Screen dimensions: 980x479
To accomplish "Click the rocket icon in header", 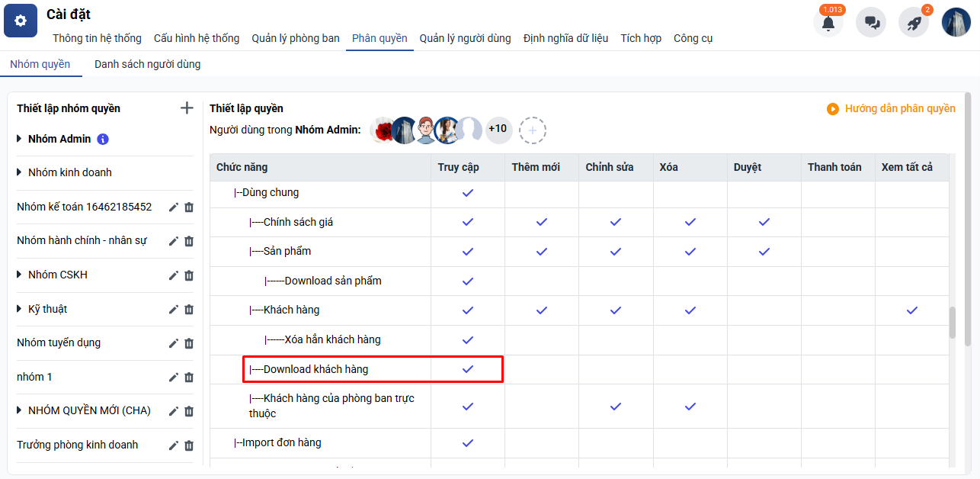I will point(914,23).
